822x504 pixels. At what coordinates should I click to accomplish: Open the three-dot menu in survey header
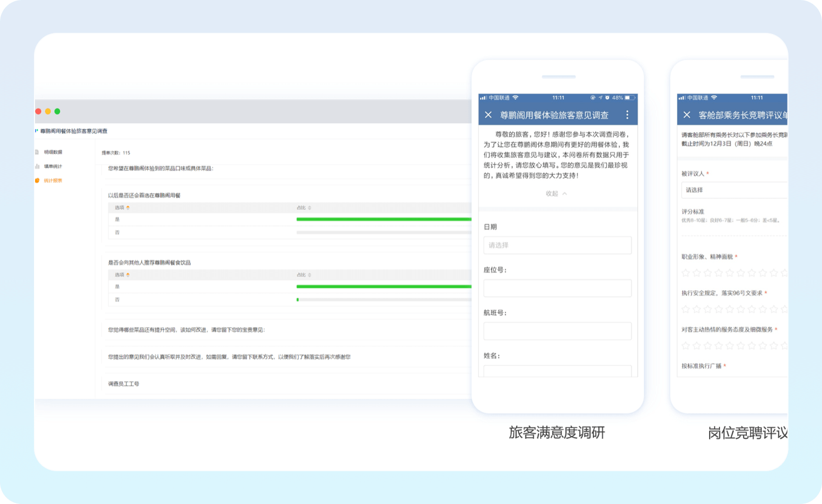[x=627, y=115]
